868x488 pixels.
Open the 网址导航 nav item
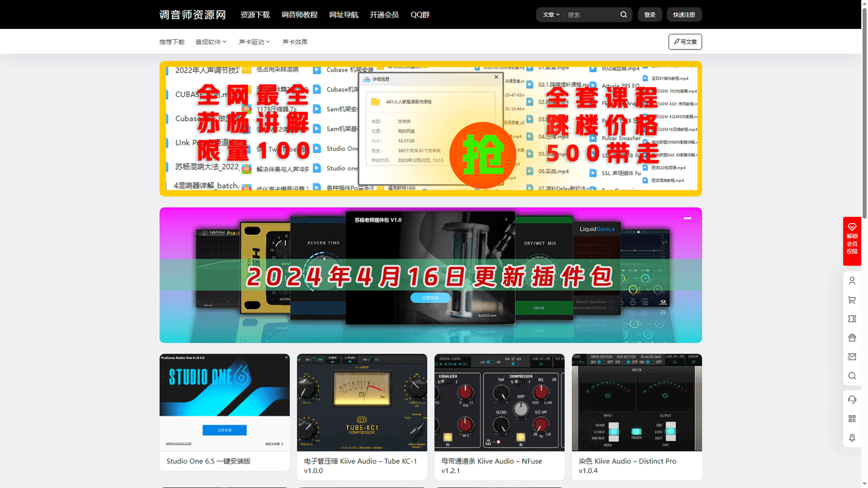click(344, 14)
